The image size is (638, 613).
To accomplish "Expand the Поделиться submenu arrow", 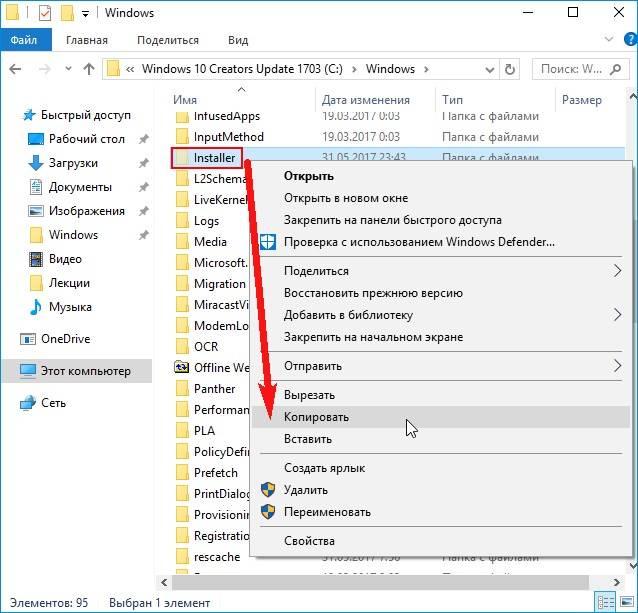I will pos(617,271).
